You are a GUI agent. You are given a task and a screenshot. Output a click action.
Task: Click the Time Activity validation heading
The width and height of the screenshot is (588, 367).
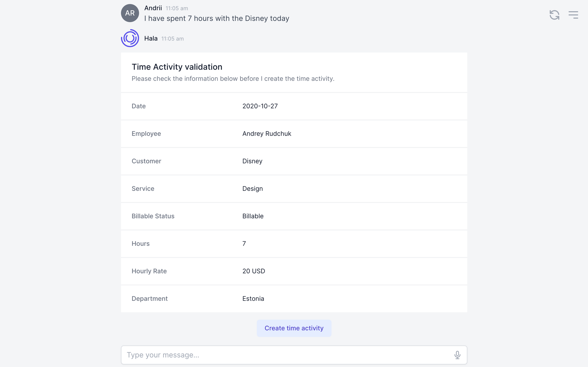[177, 67]
